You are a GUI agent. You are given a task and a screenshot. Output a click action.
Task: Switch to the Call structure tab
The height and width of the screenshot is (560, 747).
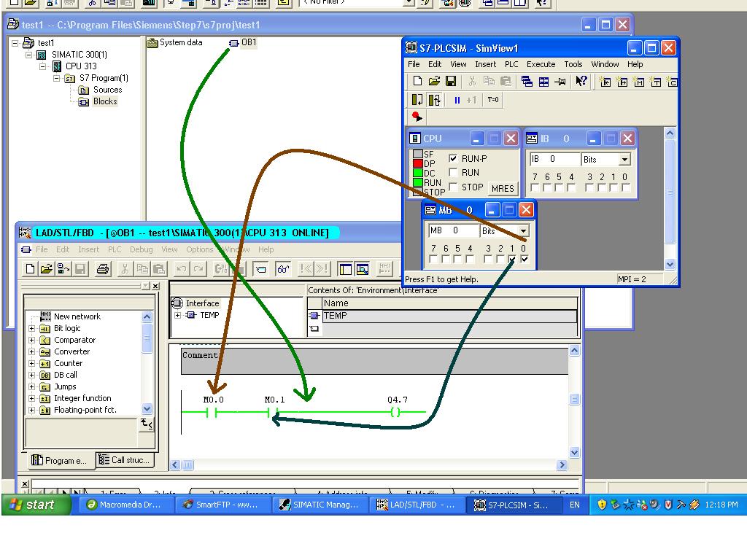125,460
